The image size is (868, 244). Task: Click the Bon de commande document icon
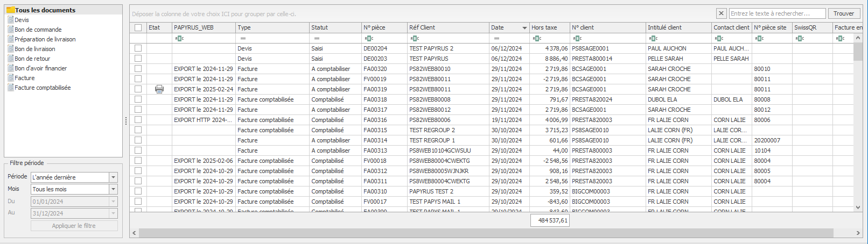click(x=10, y=30)
